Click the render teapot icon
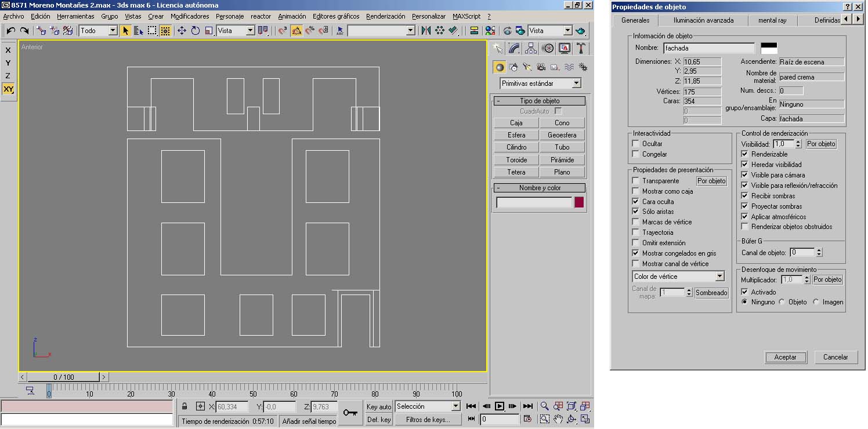868x429 pixels. (x=580, y=31)
